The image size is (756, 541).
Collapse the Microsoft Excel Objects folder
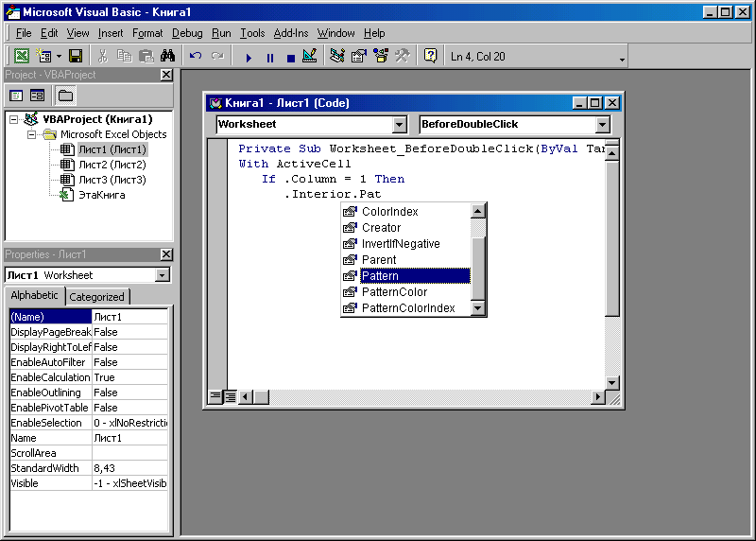click(x=31, y=134)
